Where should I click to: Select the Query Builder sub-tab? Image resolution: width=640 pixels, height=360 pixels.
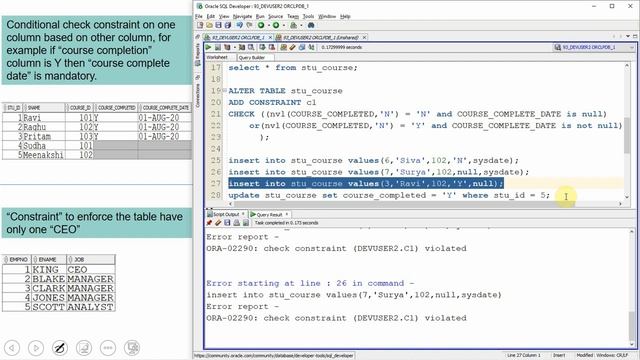[x=252, y=58]
